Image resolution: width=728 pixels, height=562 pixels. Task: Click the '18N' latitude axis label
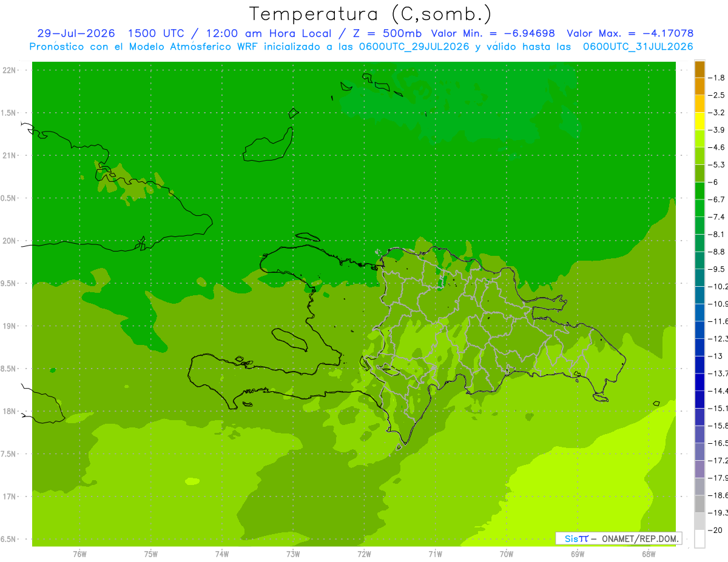point(10,412)
